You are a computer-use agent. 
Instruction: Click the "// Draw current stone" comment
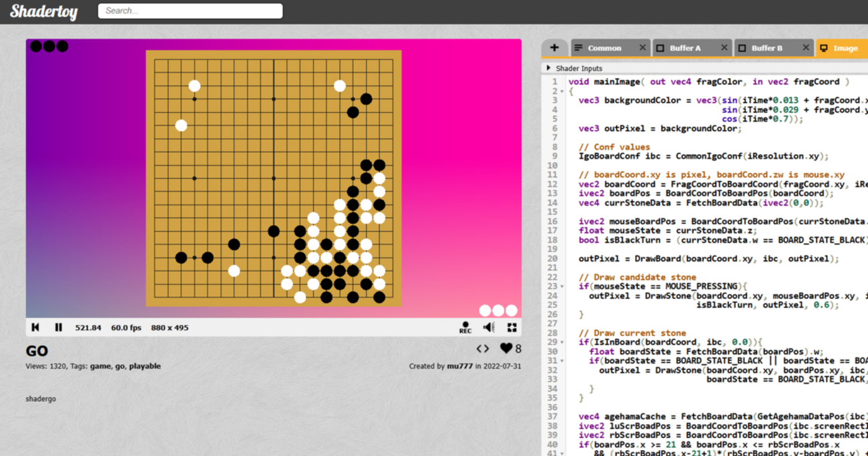[x=632, y=333]
